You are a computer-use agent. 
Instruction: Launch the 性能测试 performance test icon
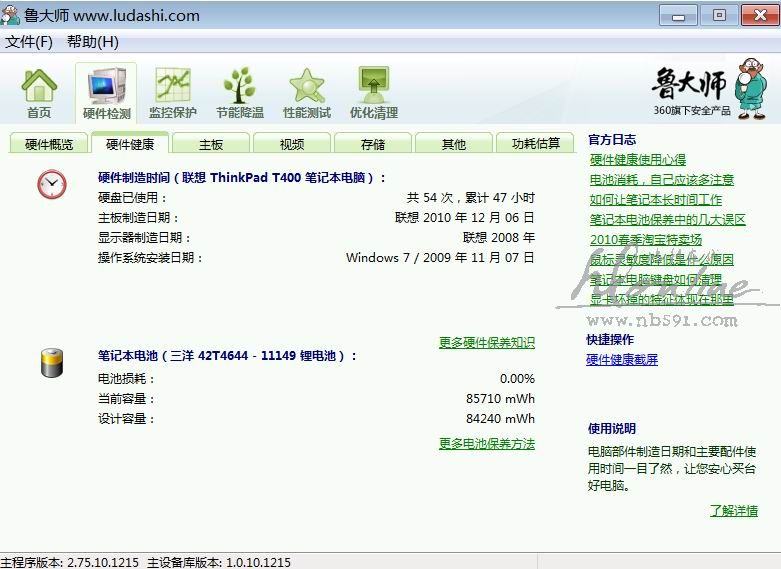307,93
